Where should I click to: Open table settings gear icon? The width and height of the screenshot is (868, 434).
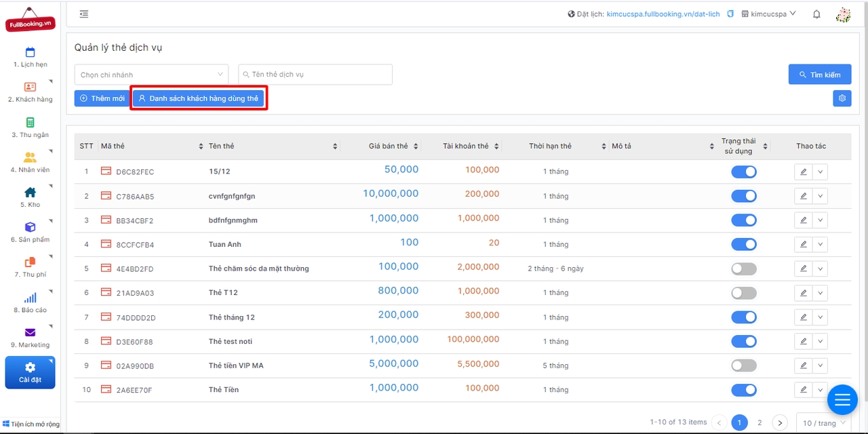pos(842,98)
